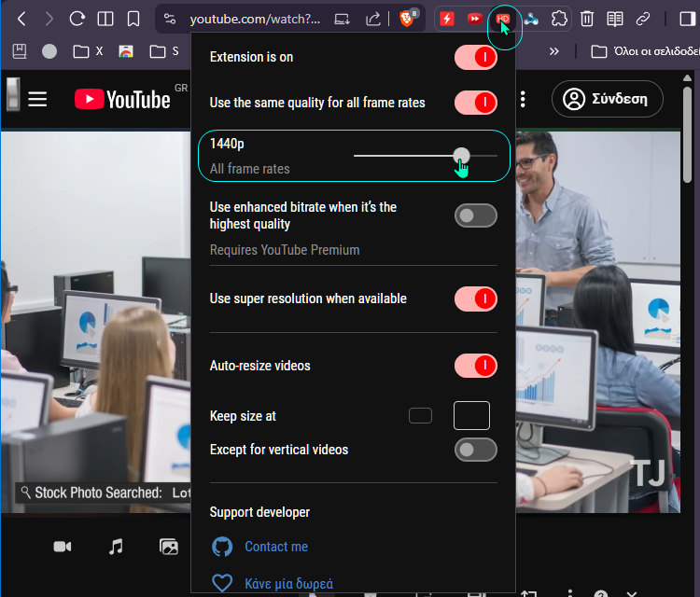
Task: Click the share icon in address bar
Action: pyautogui.click(x=372, y=19)
